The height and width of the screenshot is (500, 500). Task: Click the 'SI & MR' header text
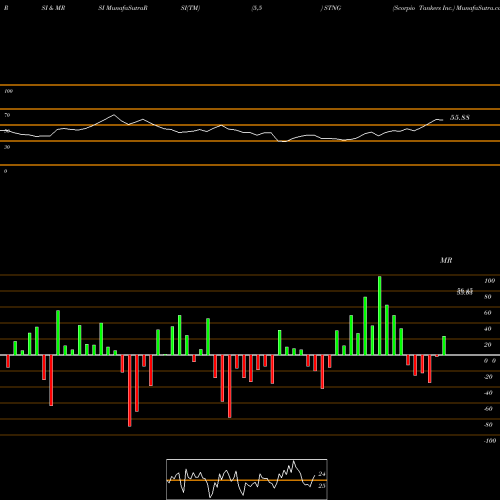click(x=53, y=8)
